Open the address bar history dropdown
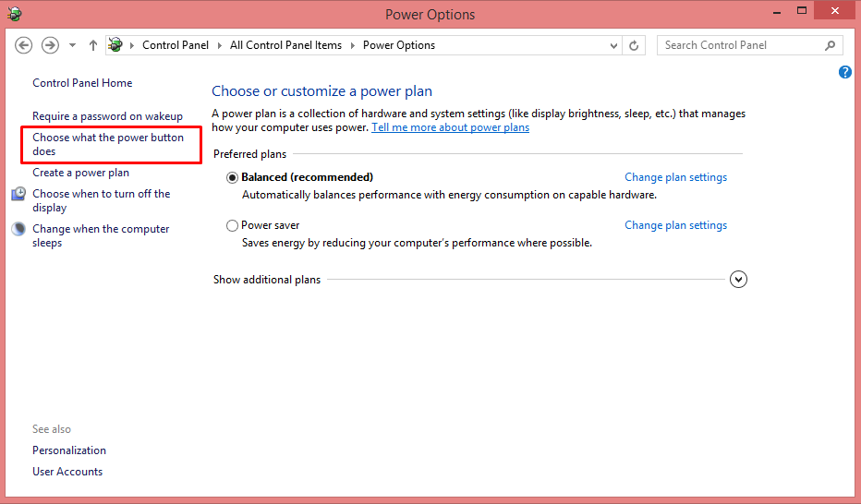861x504 pixels. [614, 45]
